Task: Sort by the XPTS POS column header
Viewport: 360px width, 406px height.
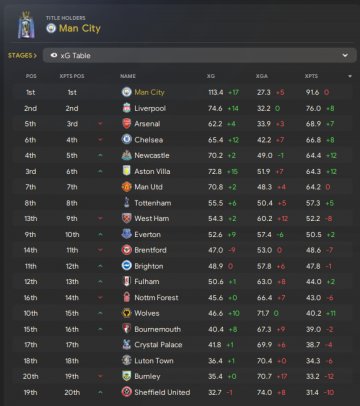Action: tap(72, 76)
